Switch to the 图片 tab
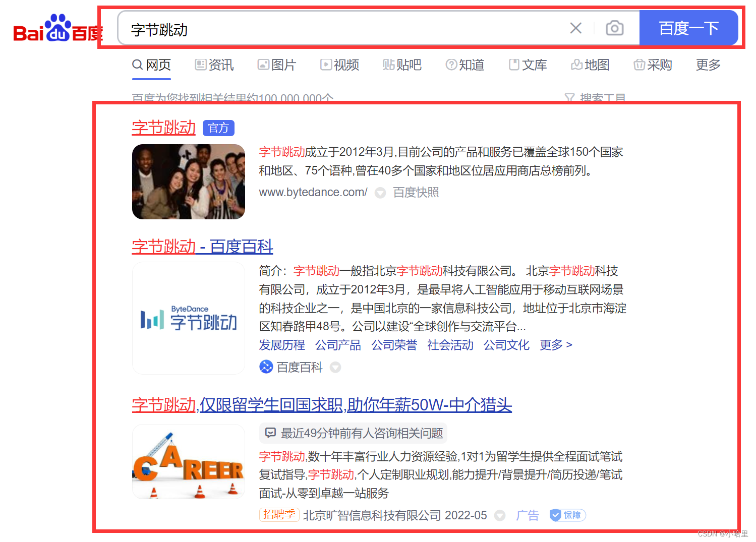The width and height of the screenshot is (756, 542). 277,65
